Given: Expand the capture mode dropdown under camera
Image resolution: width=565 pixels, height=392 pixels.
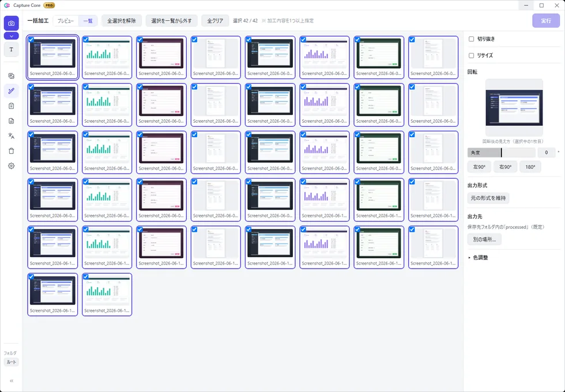Looking at the screenshot, I should click(x=11, y=36).
